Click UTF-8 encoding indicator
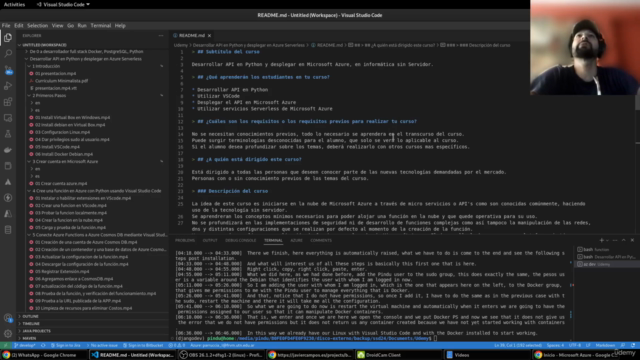 (575, 345)
